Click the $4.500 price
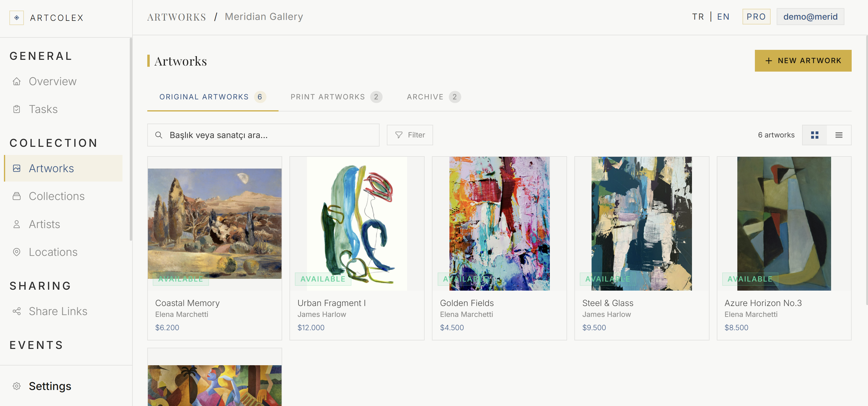 pos(452,327)
